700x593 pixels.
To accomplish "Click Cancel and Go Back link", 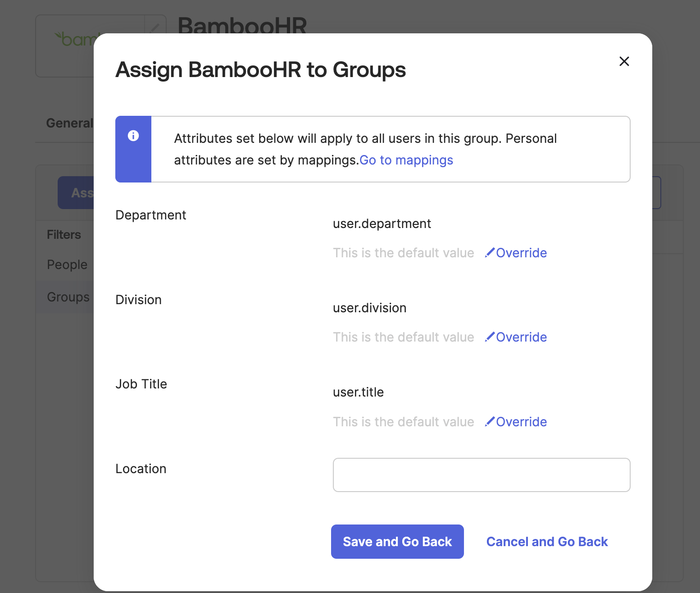I will pyautogui.click(x=547, y=542).
